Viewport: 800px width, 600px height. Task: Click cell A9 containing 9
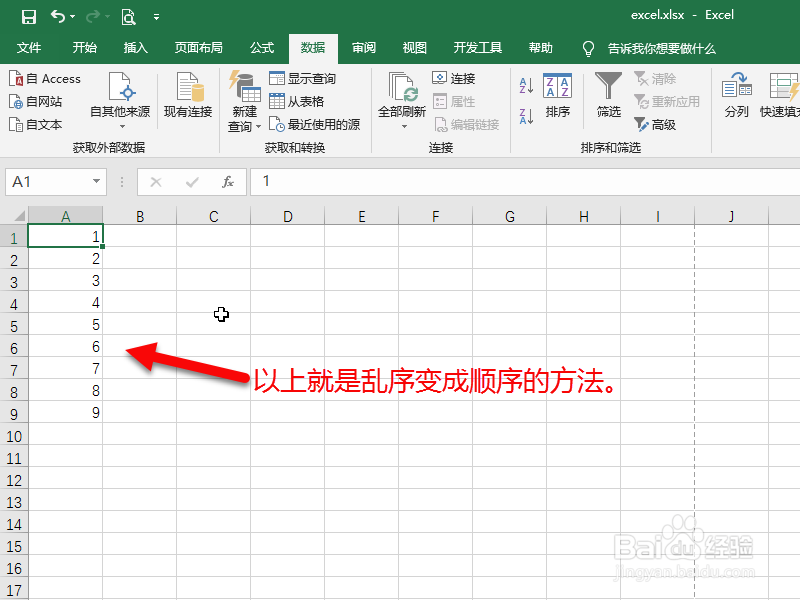click(65, 413)
